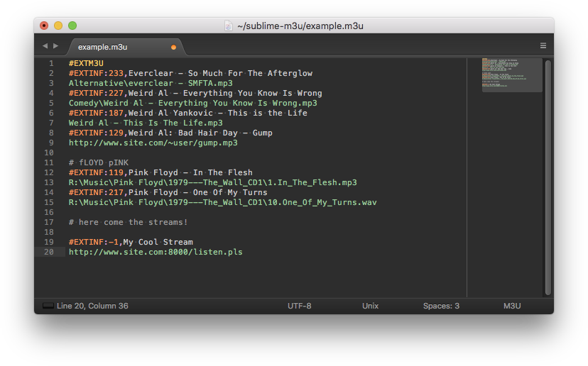
Task: Open the UTF-8 encoding selector
Action: (299, 306)
